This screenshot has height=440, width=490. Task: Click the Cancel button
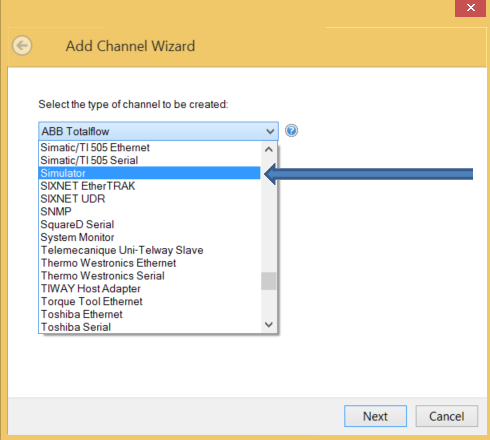(x=447, y=416)
